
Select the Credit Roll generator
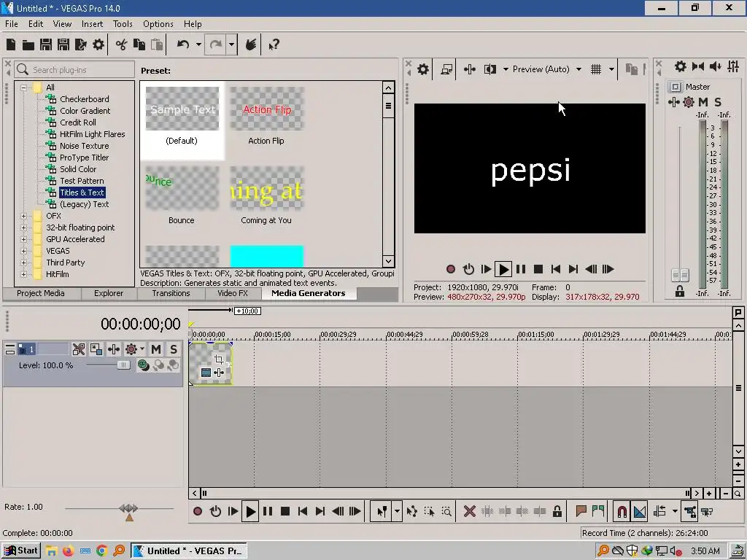(77, 122)
